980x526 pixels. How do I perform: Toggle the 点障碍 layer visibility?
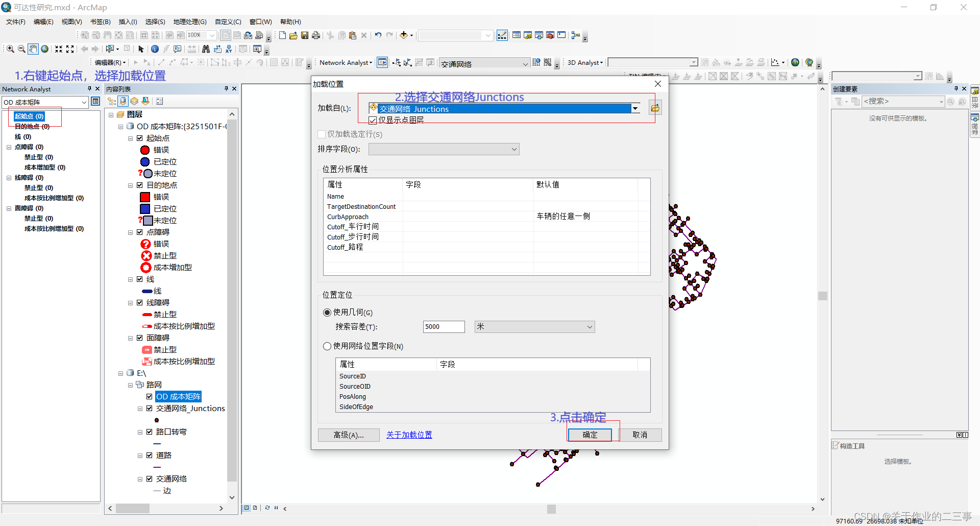coord(139,232)
